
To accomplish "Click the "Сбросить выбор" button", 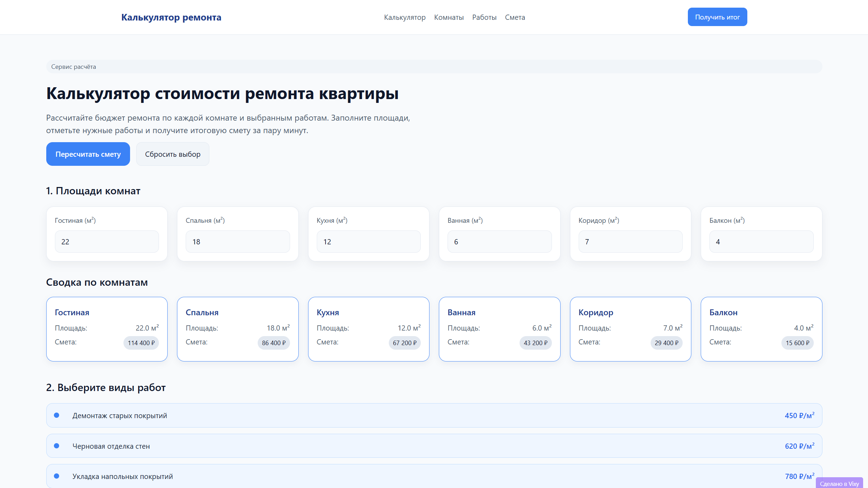I will click(x=173, y=154).
